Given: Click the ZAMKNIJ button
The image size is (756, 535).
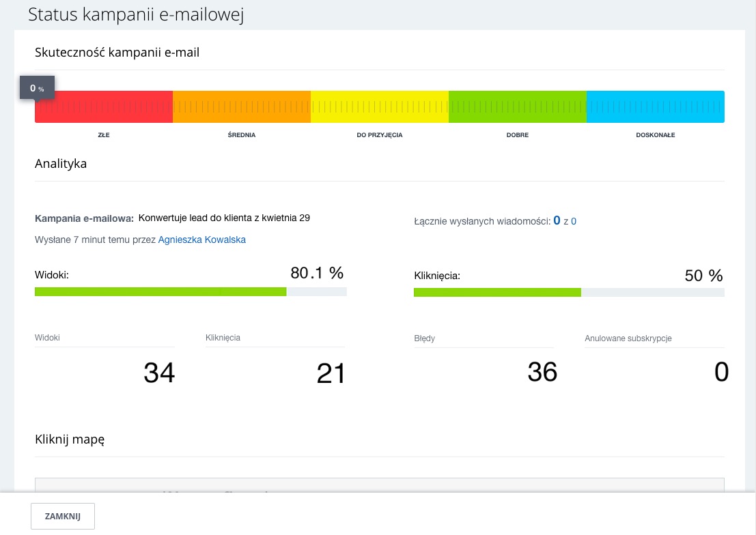Looking at the screenshot, I should point(63,517).
